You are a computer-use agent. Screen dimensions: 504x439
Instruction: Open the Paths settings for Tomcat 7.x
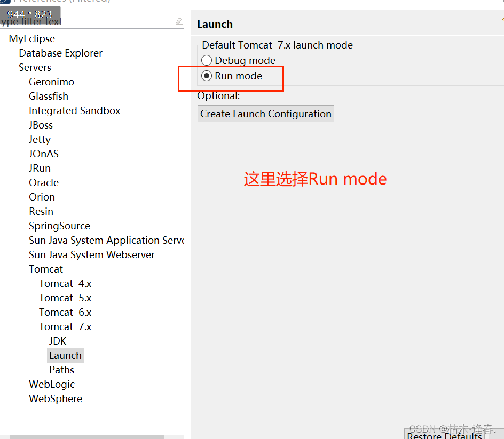coord(61,370)
